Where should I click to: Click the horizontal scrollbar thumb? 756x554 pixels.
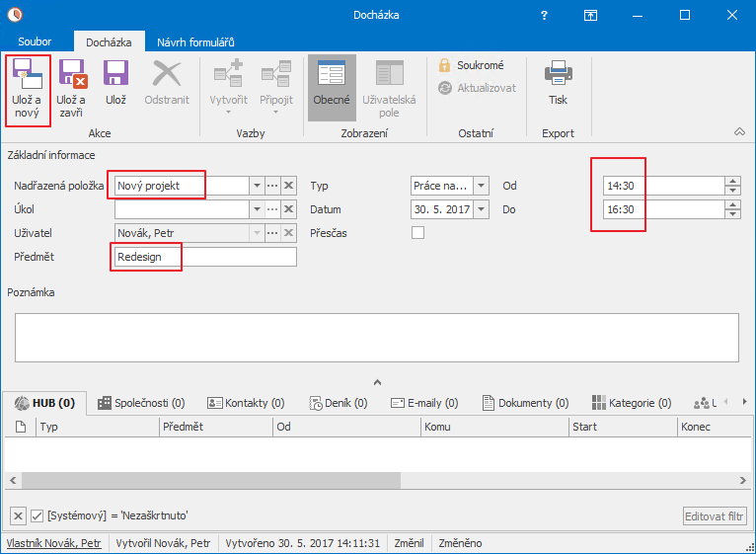(211, 480)
